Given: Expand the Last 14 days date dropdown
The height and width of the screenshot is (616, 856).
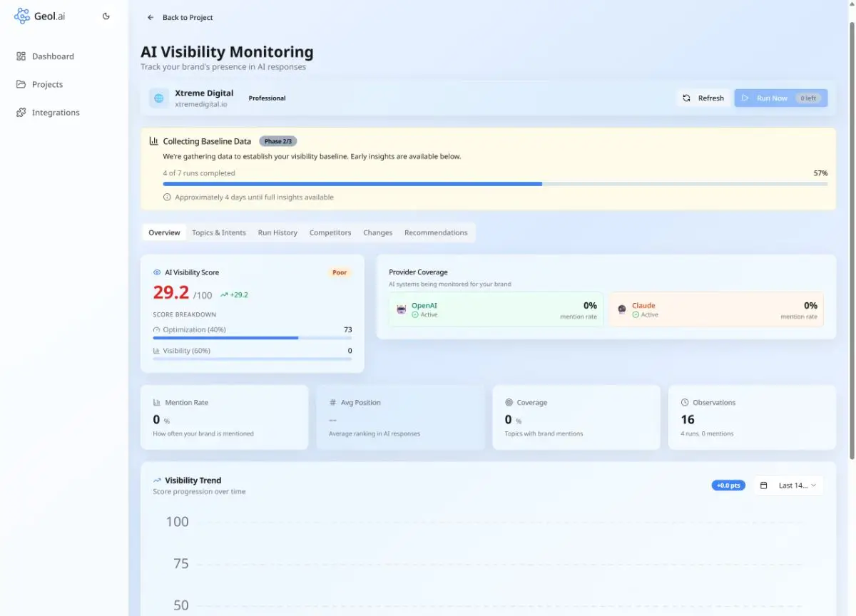Looking at the screenshot, I should 788,486.
